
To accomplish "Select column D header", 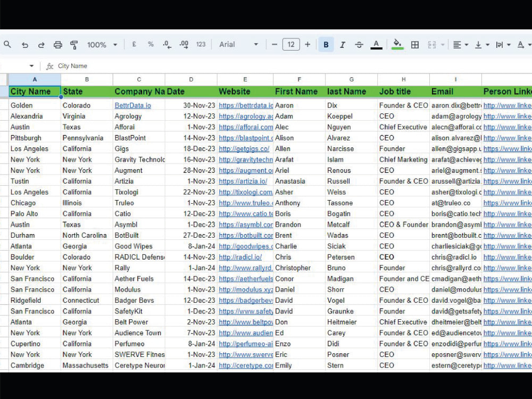I will pos(191,79).
